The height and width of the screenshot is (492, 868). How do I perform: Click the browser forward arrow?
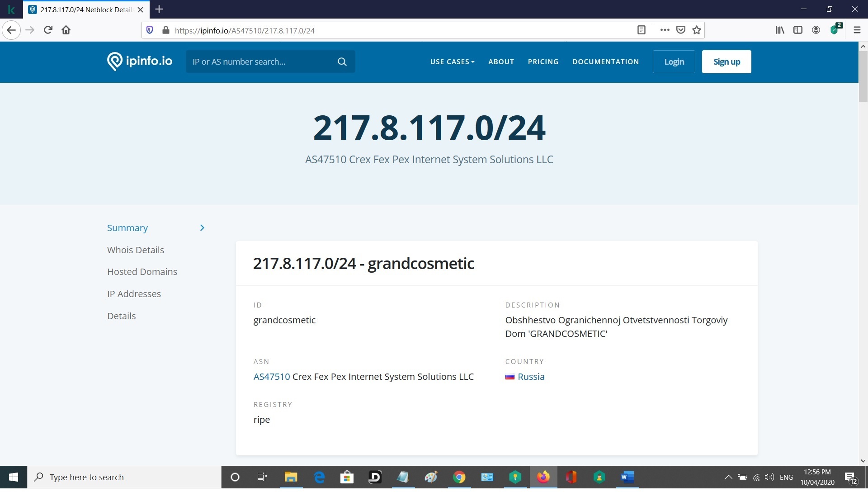click(x=30, y=30)
